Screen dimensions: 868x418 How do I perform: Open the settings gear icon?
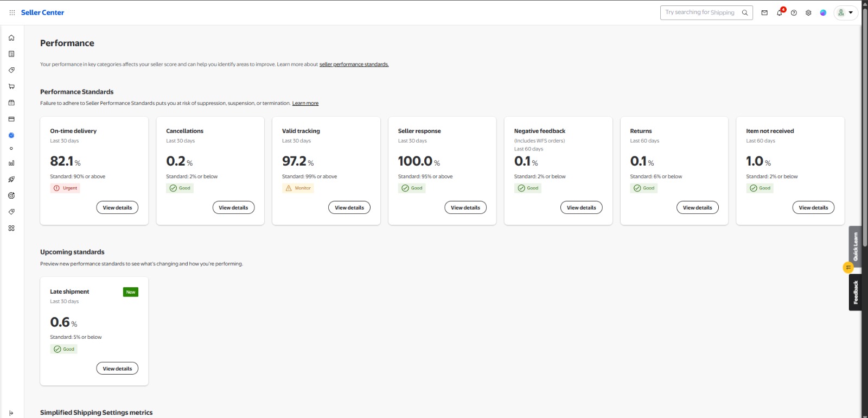point(808,12)
